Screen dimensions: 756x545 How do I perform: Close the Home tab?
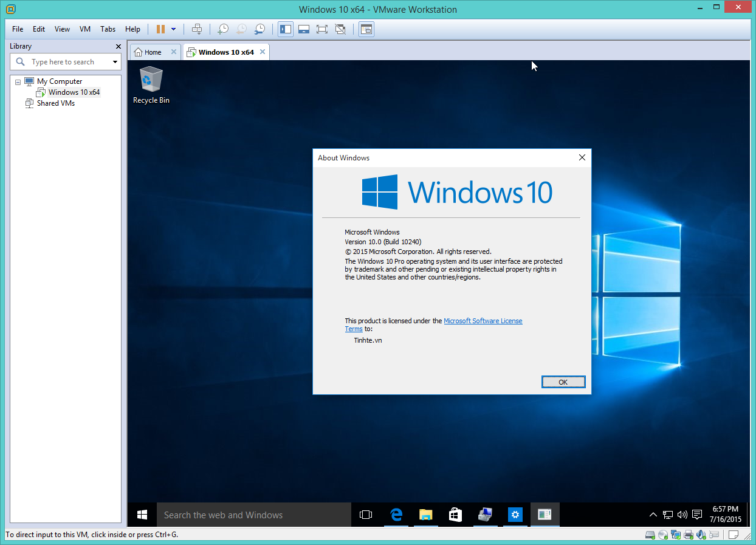(x=174, y=52)
